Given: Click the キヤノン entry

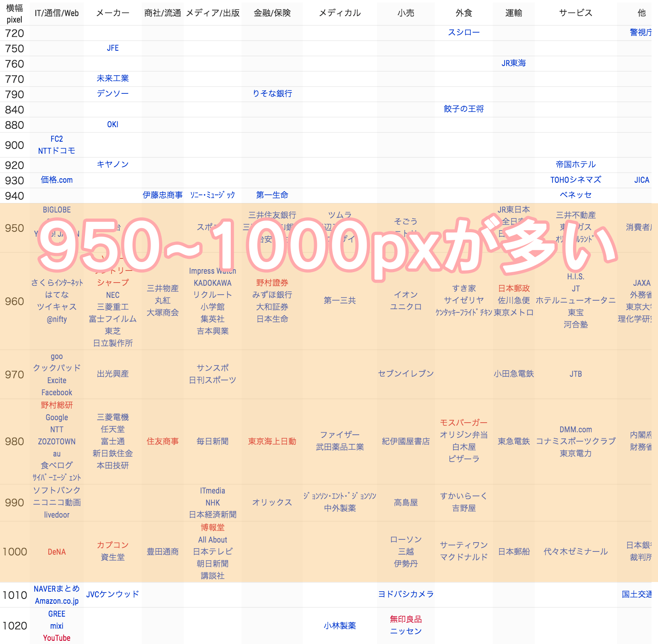Looking at the screenshot, I should tap(113, 165).
